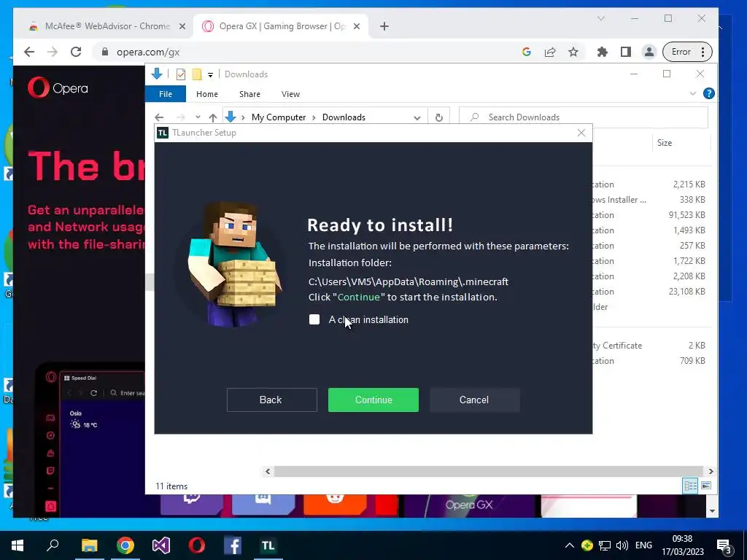Open taskbar search

[53, 545]
